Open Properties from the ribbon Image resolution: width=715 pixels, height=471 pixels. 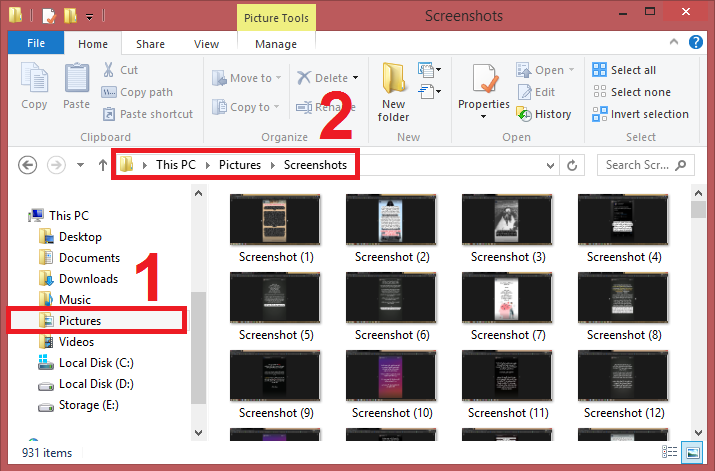coord(484,88)
